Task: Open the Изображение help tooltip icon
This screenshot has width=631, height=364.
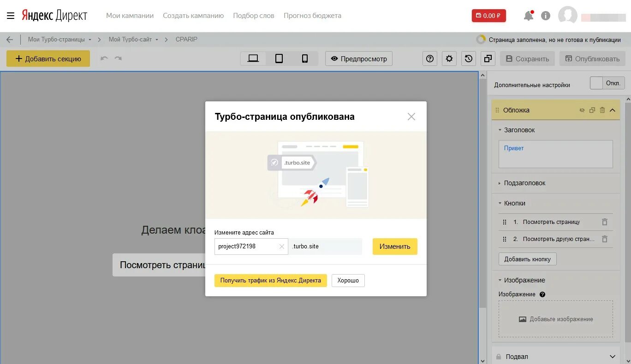Action: [542, 294]
